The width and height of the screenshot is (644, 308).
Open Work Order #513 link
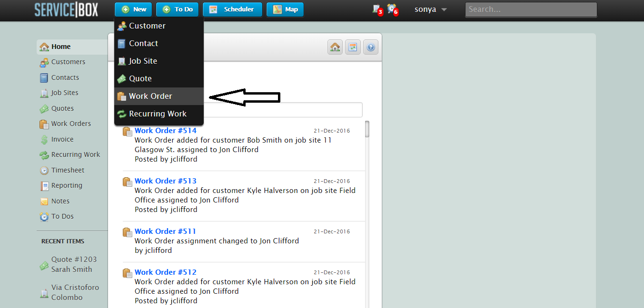coord(166,181)
